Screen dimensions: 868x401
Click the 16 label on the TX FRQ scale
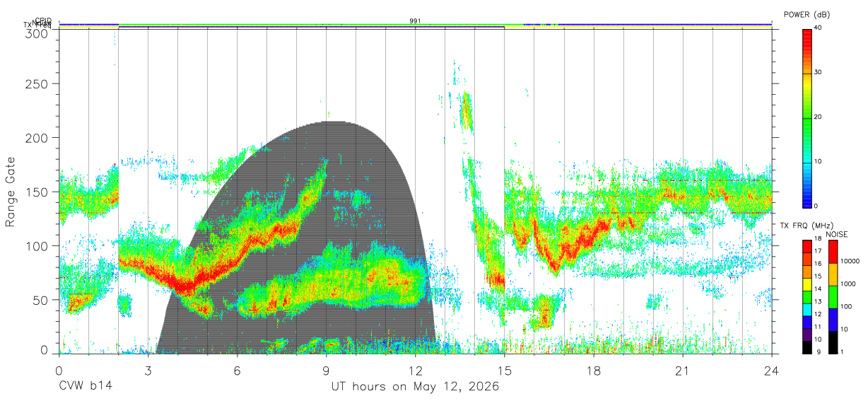point(819,265)
